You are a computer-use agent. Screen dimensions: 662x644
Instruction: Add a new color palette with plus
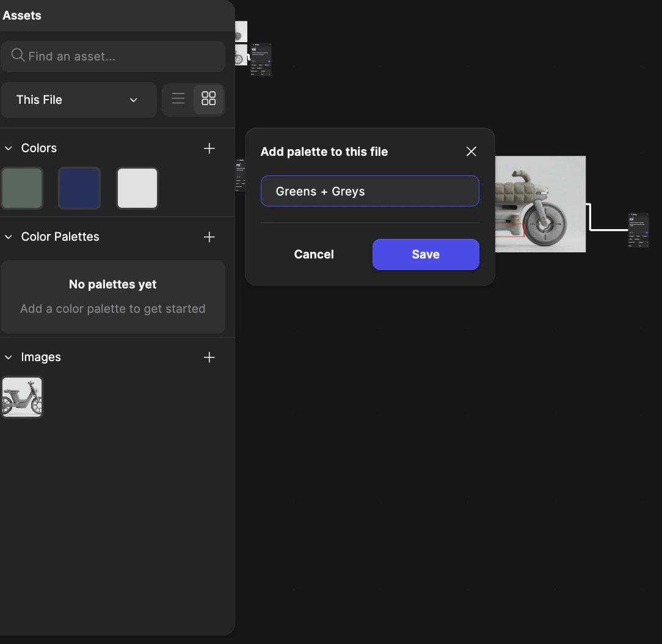point(209,237)
